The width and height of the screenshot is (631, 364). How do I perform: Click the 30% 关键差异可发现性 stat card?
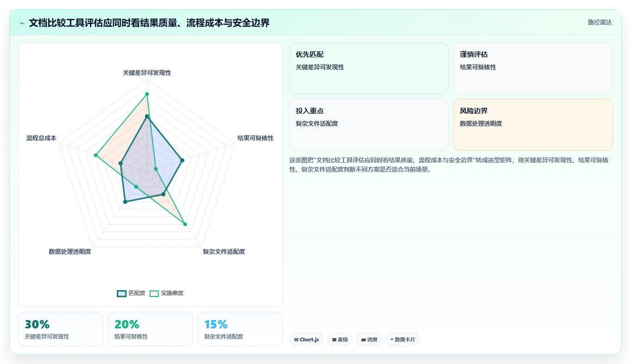point(61,329)
